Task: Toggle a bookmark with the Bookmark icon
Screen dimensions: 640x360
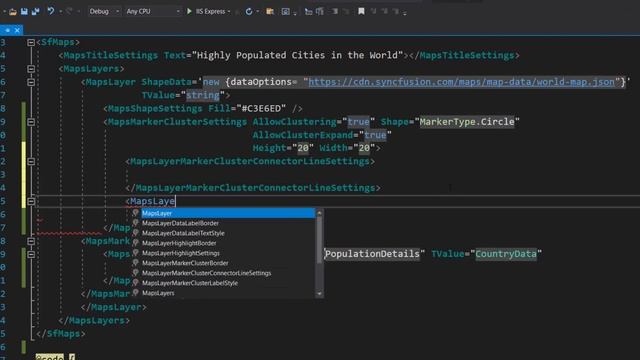Action: 361,11
